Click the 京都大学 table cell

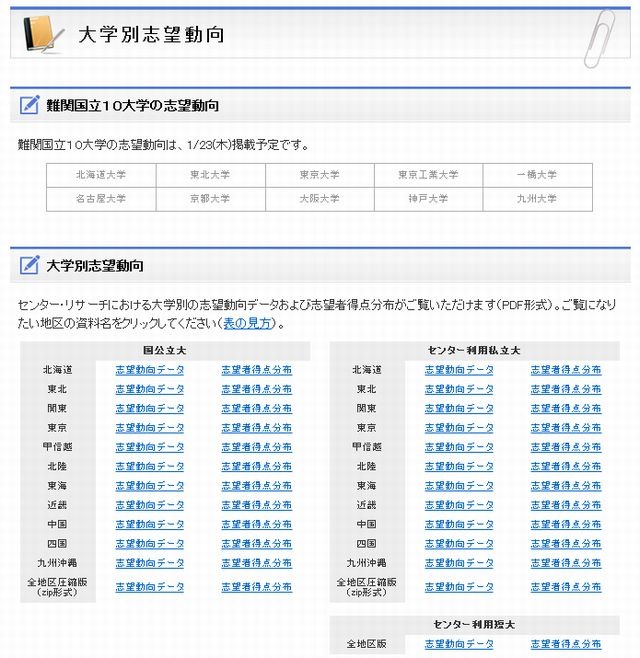(210, 199)
